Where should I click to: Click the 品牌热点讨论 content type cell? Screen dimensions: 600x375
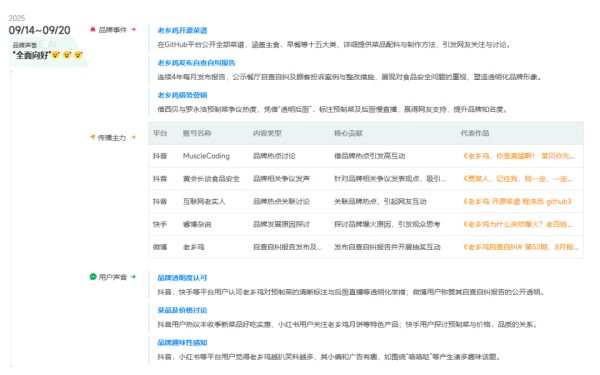tap(274, 156)
